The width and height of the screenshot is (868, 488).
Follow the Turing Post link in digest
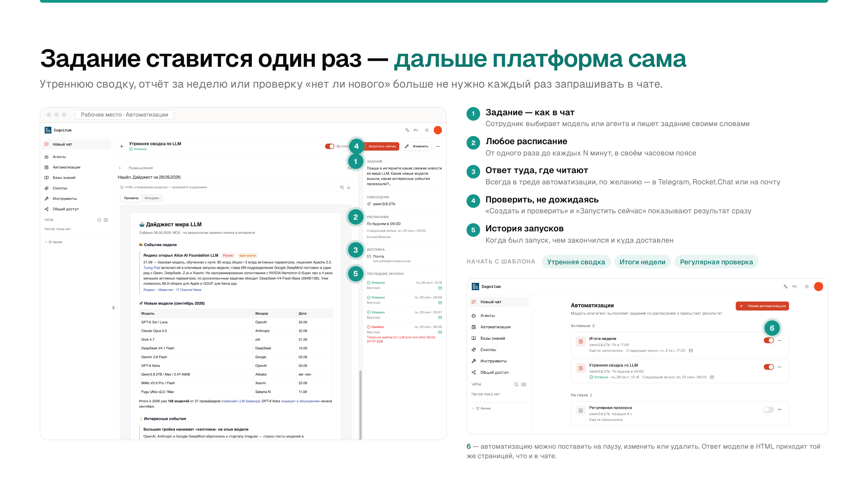click(x=152, y=268)
